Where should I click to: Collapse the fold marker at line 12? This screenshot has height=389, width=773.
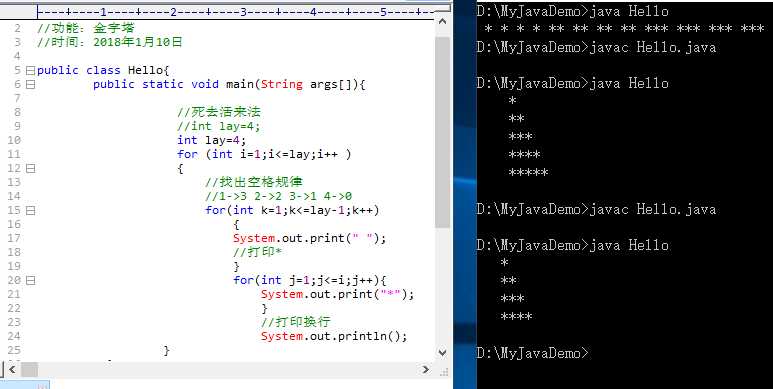click(31, 169)
